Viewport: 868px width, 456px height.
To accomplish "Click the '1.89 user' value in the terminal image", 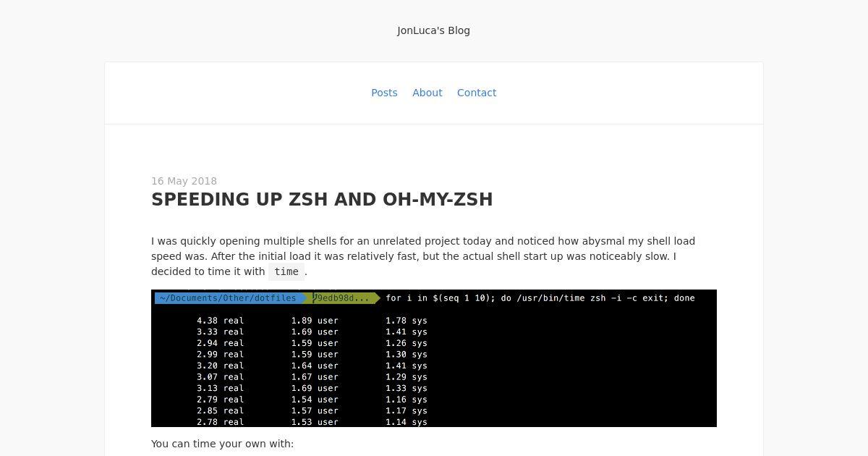I will coord(315,321).
